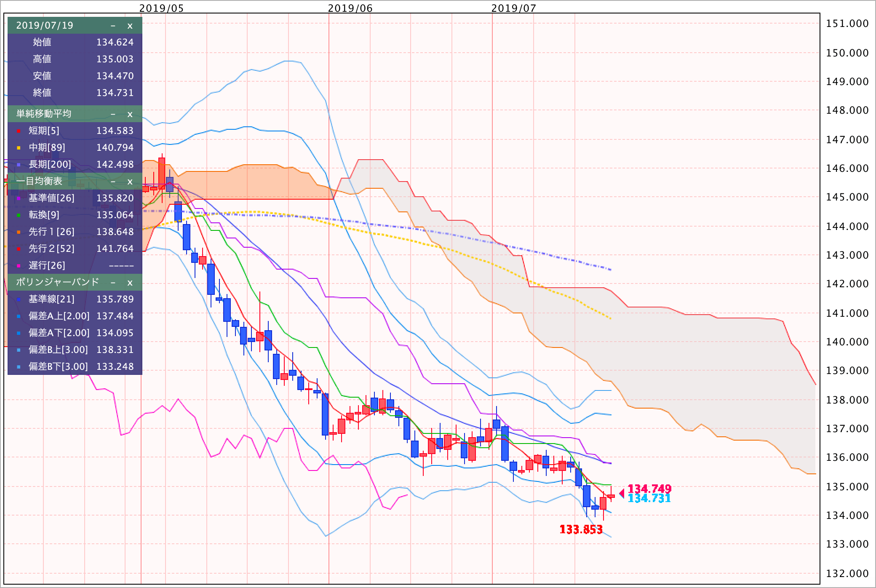Screen dimensions: 876x588
Task: Click the red 先行２[52] color marker
Action: (x=19, y=249)
